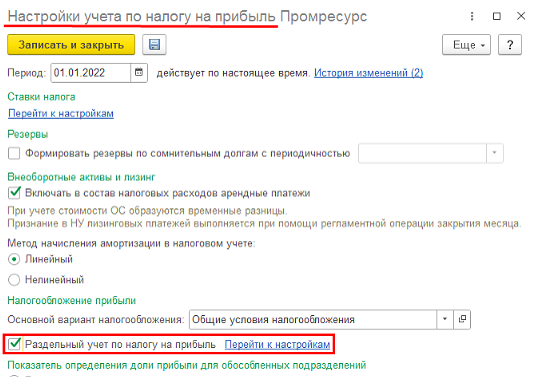
Task: Click the 'действует по настоящее время' text
Action: coord(233,73)
